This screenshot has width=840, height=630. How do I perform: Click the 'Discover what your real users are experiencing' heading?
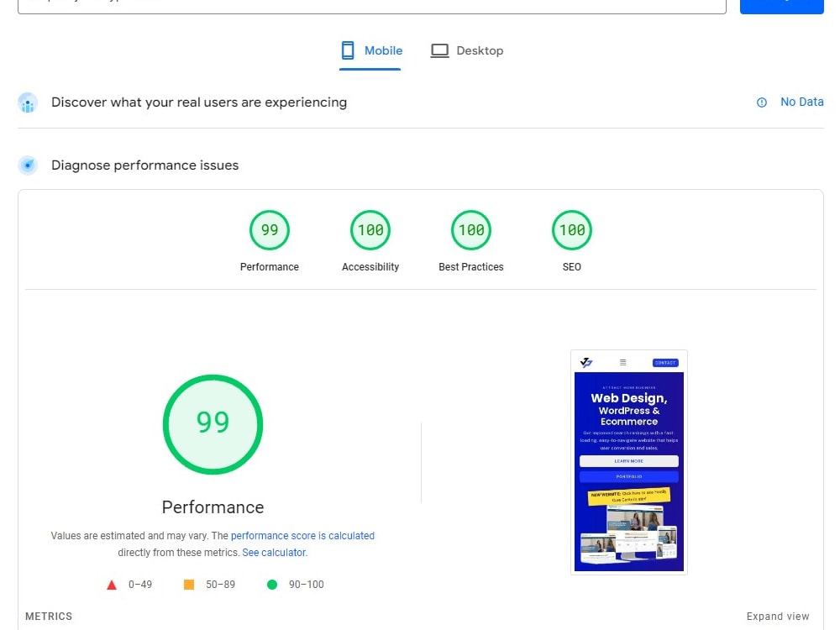(199, 102)
